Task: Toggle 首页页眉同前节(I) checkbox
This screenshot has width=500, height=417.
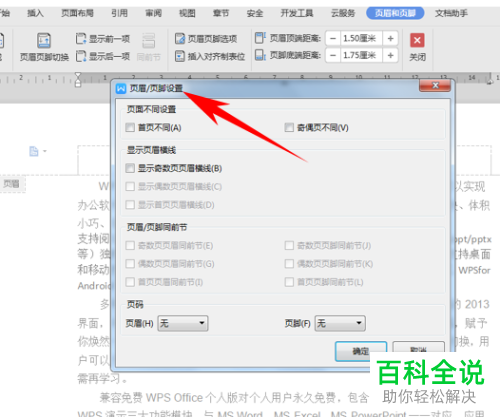Action: (x=130, y=282)
